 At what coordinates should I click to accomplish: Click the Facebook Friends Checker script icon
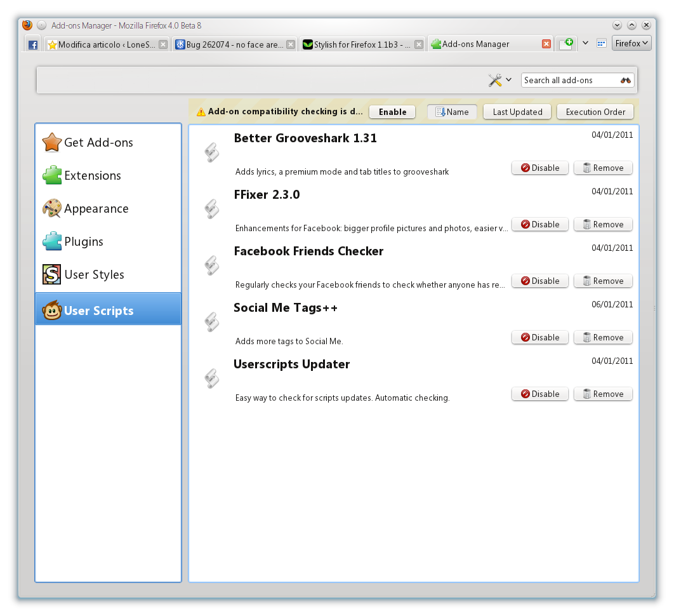tap(211, 266)
